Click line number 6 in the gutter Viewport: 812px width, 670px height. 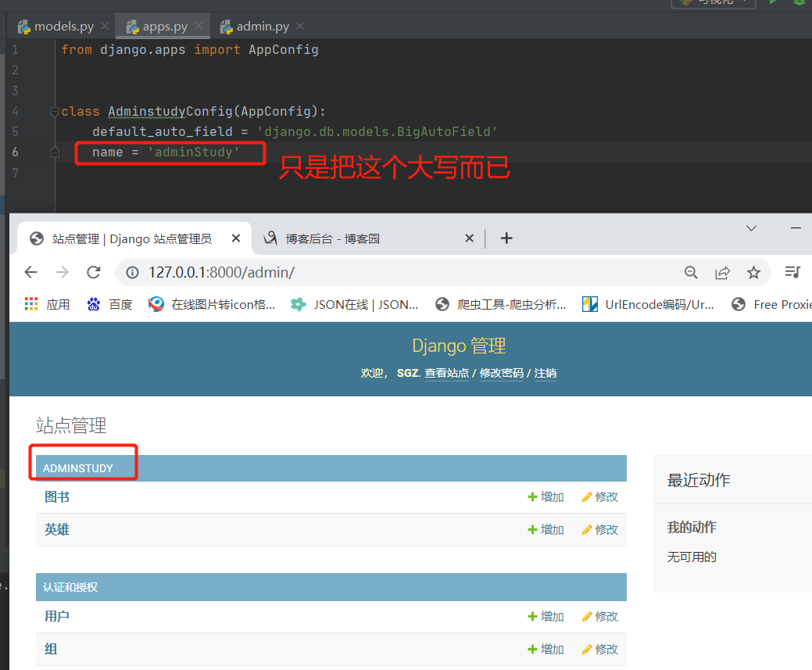click(x=15, y=152)
